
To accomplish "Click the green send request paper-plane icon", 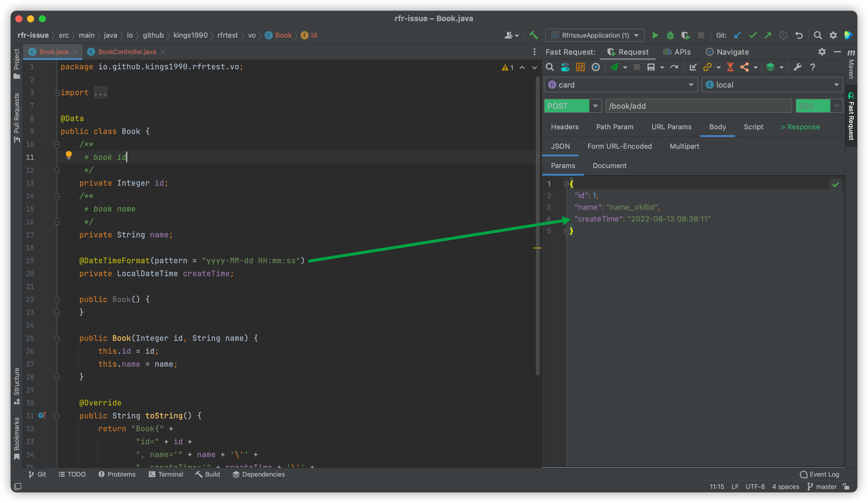I will (614, 67).
